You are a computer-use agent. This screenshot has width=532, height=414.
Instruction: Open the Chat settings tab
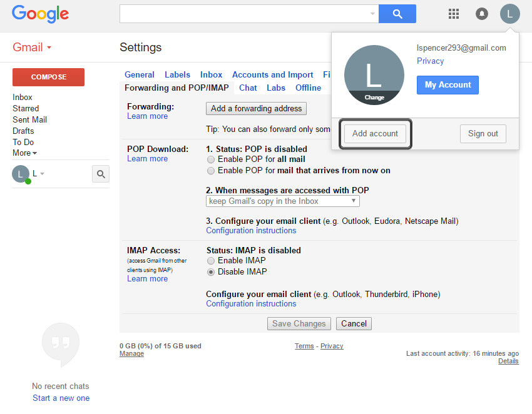pos(248,88)
